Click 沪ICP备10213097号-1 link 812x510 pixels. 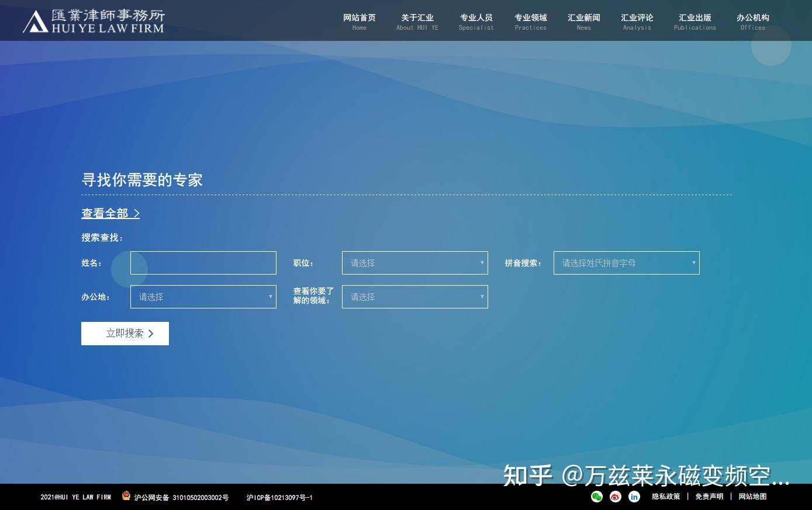(279, 498)
